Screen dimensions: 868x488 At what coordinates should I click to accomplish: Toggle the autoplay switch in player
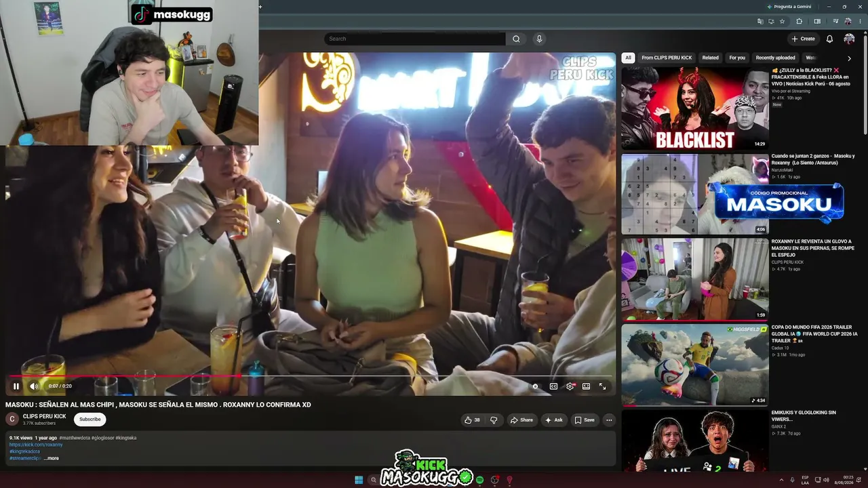pyautogui.click(x=536, y=386)
